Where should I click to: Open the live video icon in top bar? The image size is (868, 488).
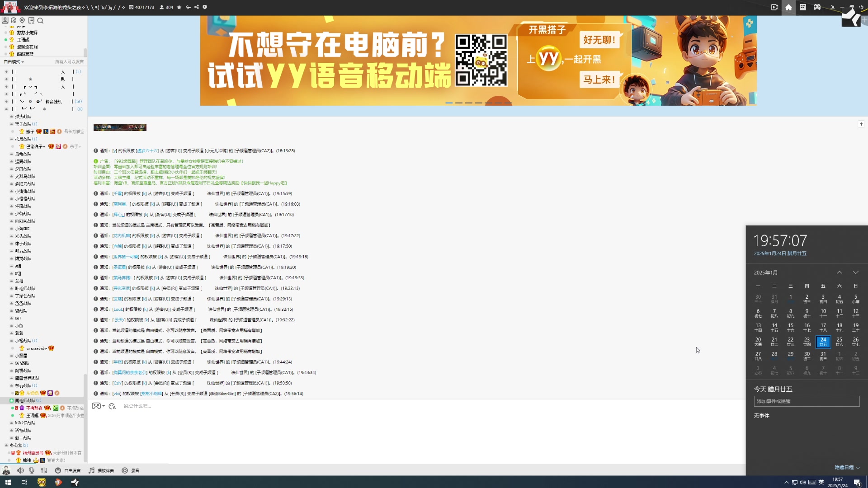pos(774,7)
